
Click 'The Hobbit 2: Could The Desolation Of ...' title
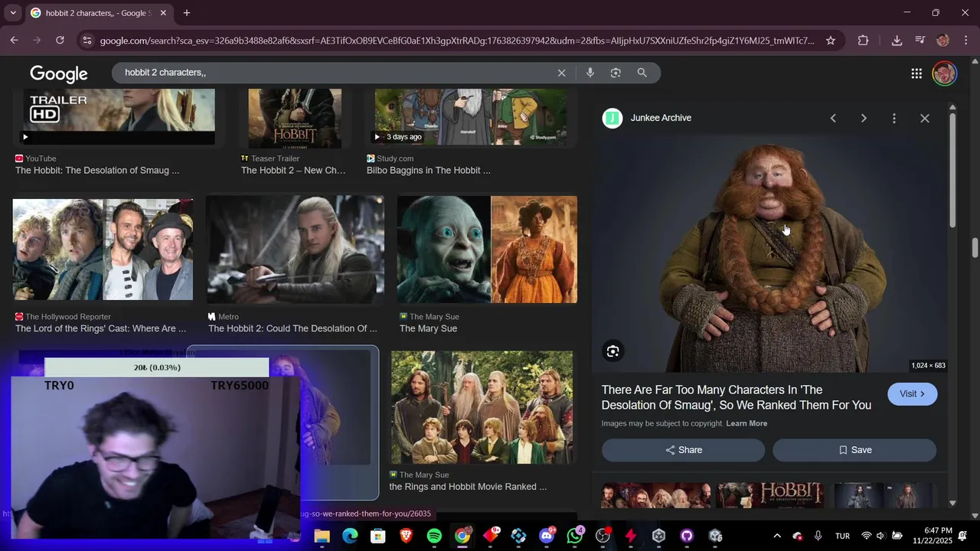pos(292,328)
